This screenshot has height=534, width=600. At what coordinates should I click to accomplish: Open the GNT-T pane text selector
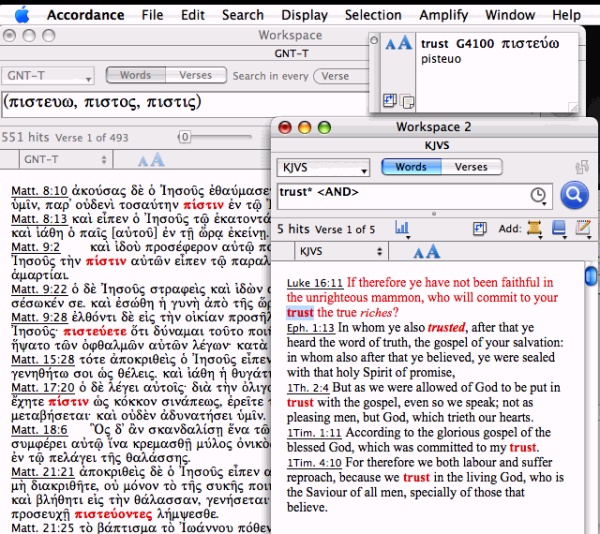(65, 160)
